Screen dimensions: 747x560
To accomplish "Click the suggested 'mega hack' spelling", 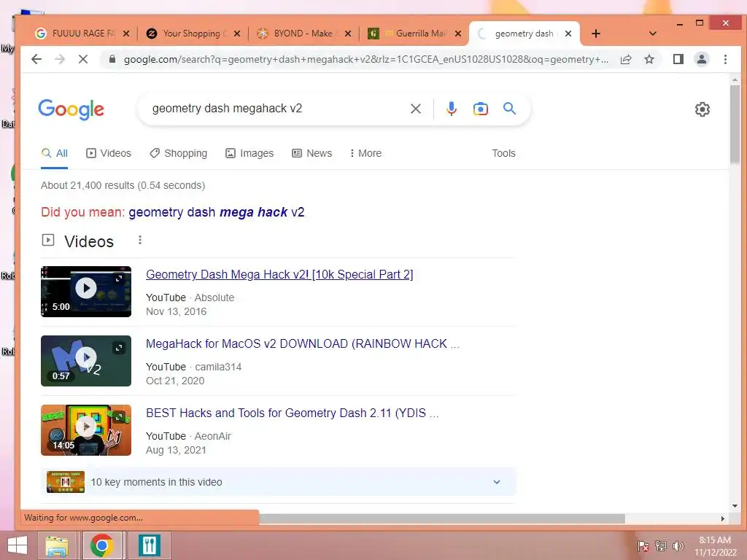I will pyautogui.click(x=216, y=212).
